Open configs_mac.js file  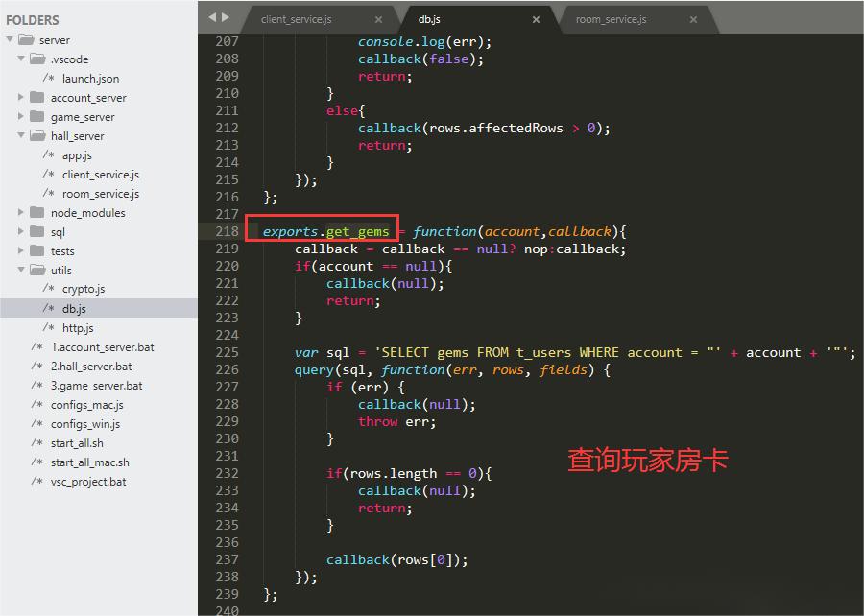(87, 405)
